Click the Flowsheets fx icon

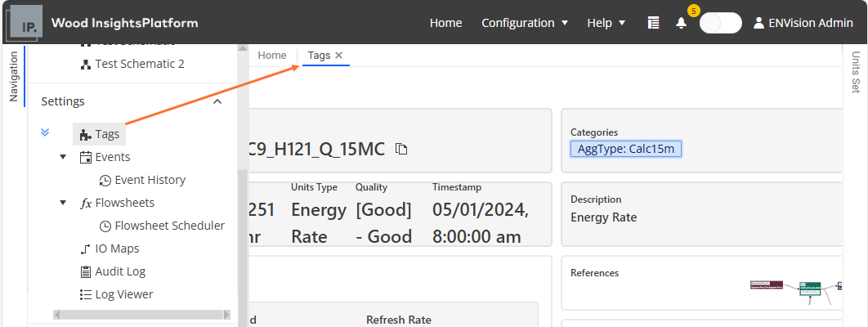pyautogui.click(x=86, y=203)
